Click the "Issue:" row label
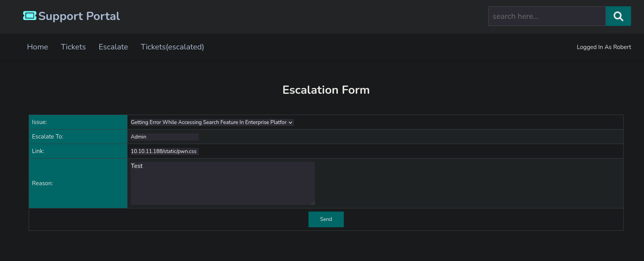The height and width of the screenshot is (261, 644). coord(39,122)
